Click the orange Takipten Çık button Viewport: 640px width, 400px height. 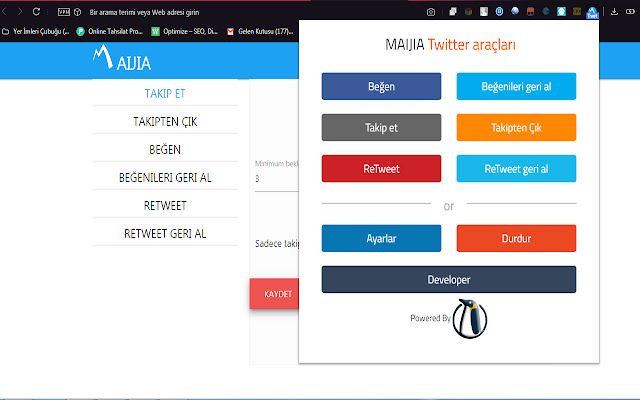pyautogui.click(x=516, y=127)
